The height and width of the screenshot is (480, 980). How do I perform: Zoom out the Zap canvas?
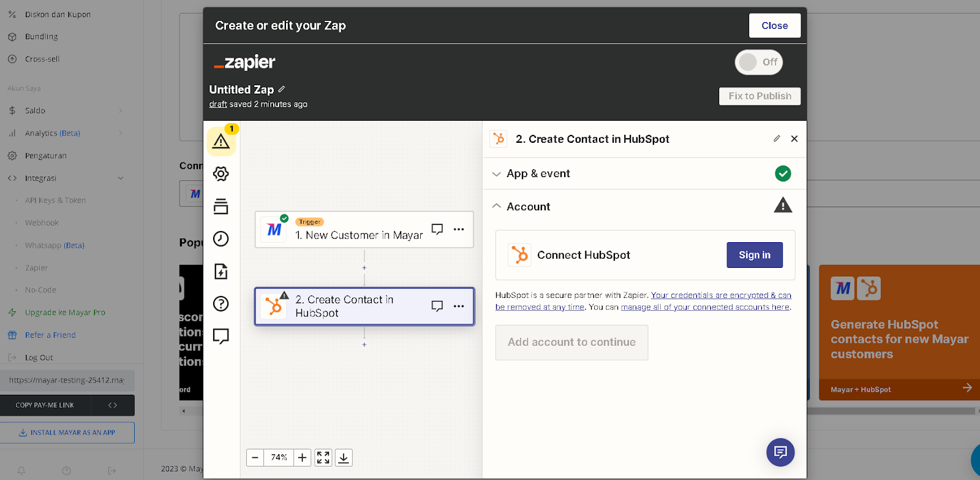255,458
